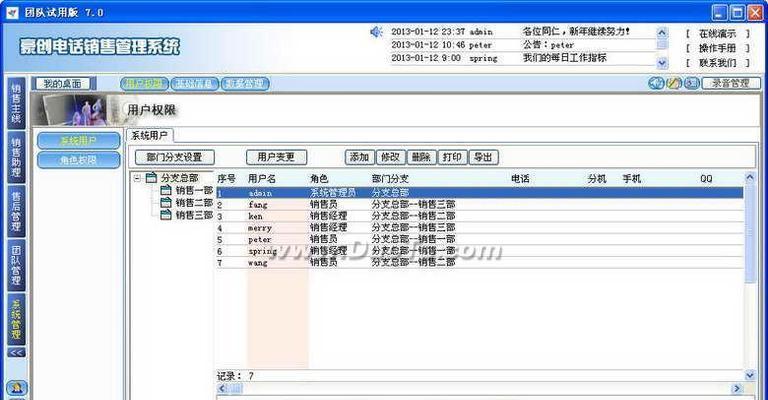Click the 系统用户 tab above the toolbar

[x=149, y=135]
